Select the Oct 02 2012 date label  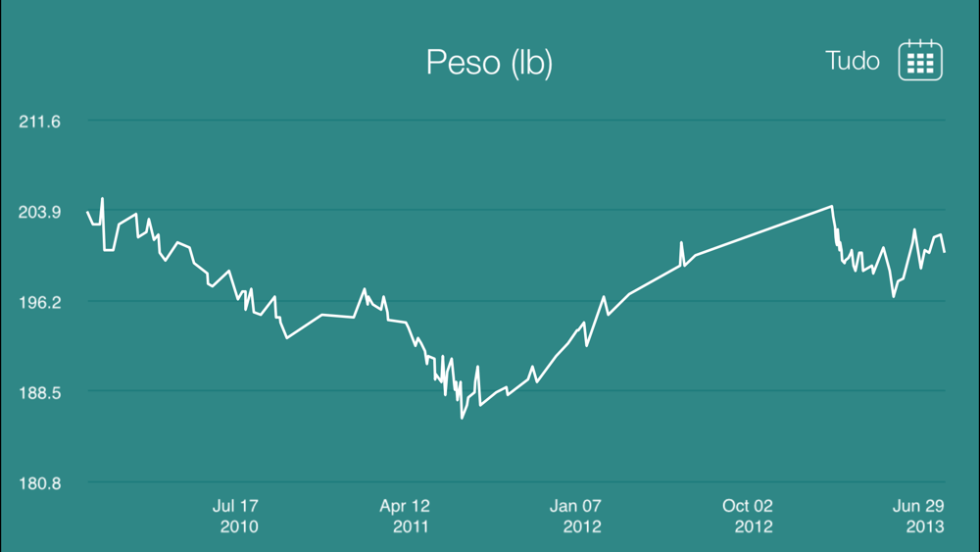click(x=748, y=517)
